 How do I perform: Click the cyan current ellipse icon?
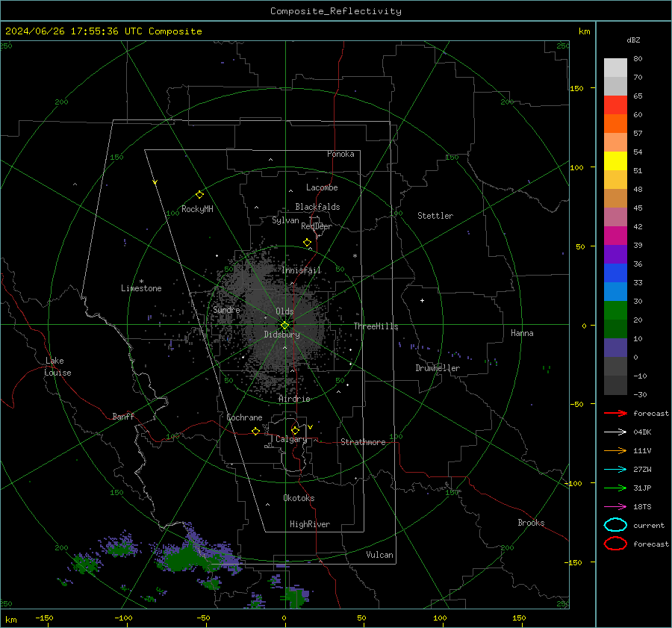coord(615,525)
